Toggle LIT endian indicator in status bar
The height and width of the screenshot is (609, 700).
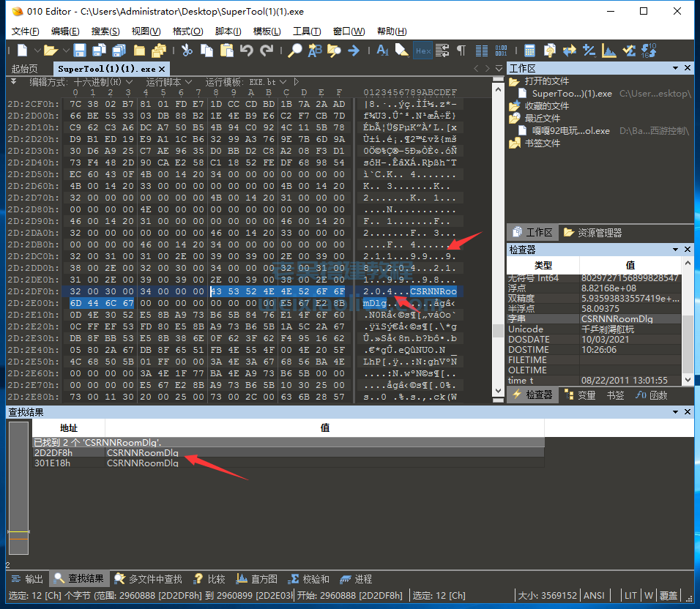630,595
